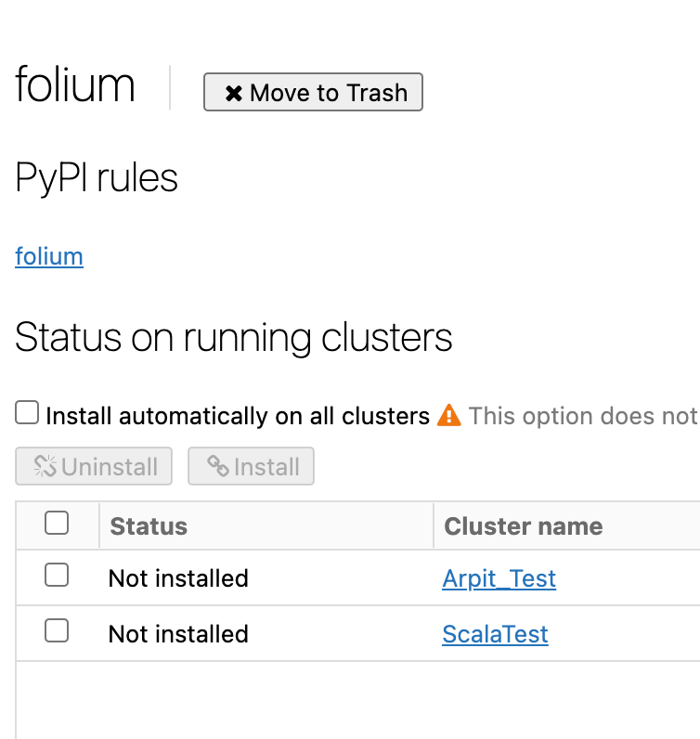Open the Arpit_Test cluster link

(499, 578)
